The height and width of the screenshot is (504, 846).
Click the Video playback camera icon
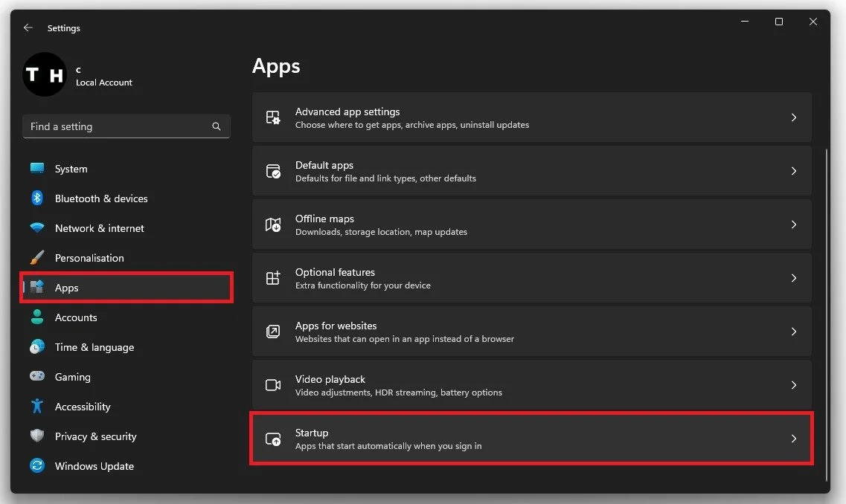point(273,385)
